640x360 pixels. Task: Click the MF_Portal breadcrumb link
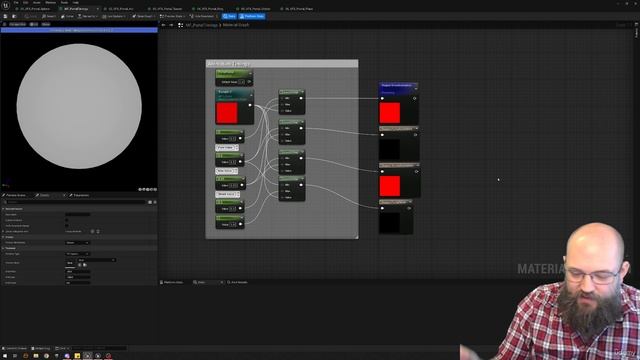point(202,25)
